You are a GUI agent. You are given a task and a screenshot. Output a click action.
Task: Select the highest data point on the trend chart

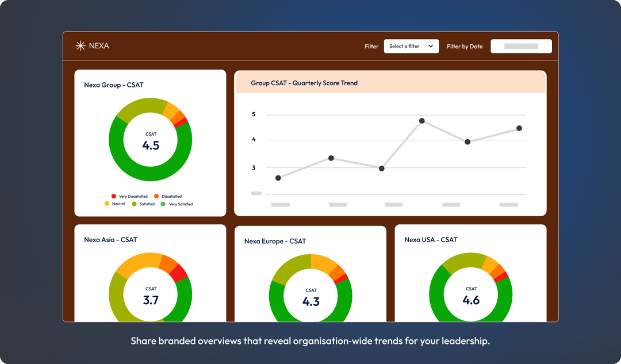(423, 121)
